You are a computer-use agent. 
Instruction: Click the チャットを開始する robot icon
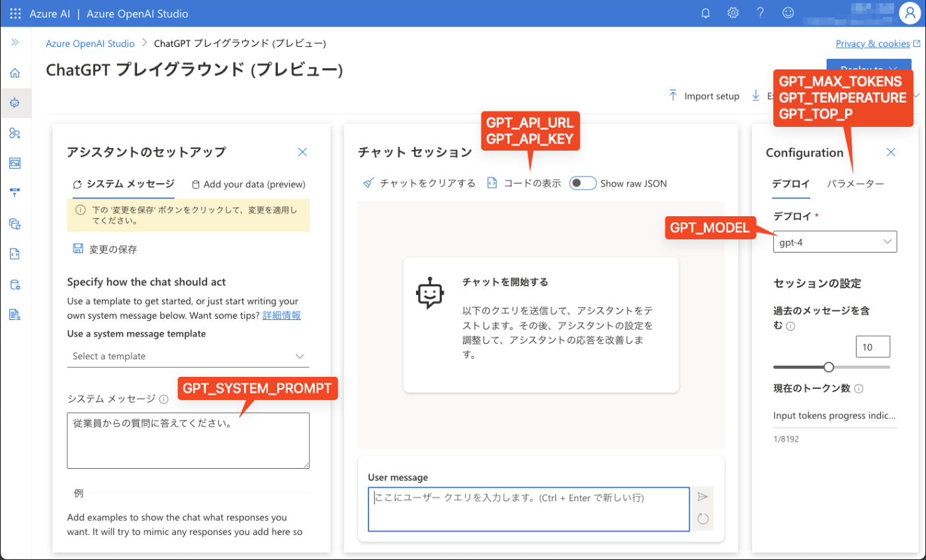[x=429, y=294]
